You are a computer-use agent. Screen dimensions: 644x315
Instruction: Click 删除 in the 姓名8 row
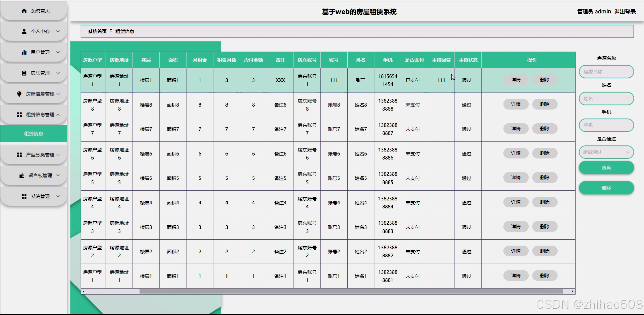(545, 104)
